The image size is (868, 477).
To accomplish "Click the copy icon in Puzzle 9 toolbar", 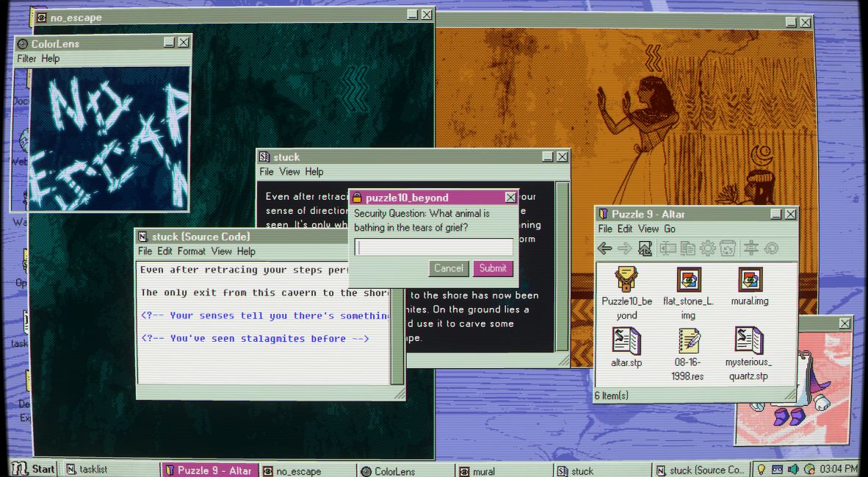I will click(x=687, y=248).
